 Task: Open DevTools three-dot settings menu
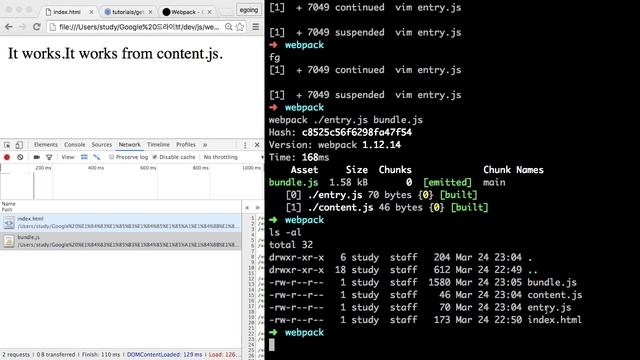pos(245,145)
